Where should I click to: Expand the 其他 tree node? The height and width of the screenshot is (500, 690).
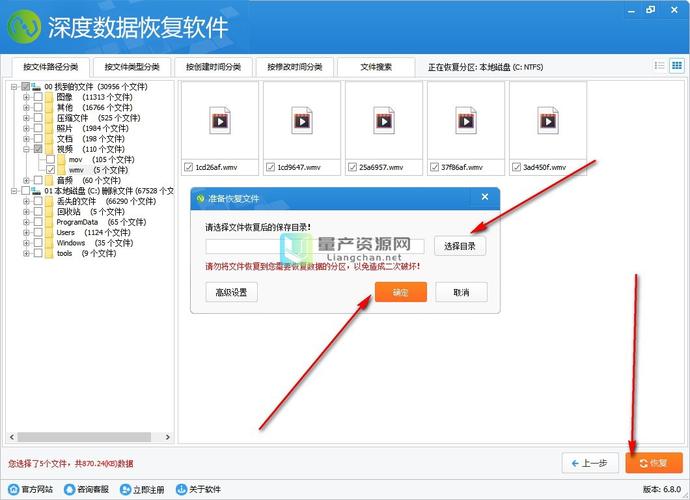(x=26, y=107)
